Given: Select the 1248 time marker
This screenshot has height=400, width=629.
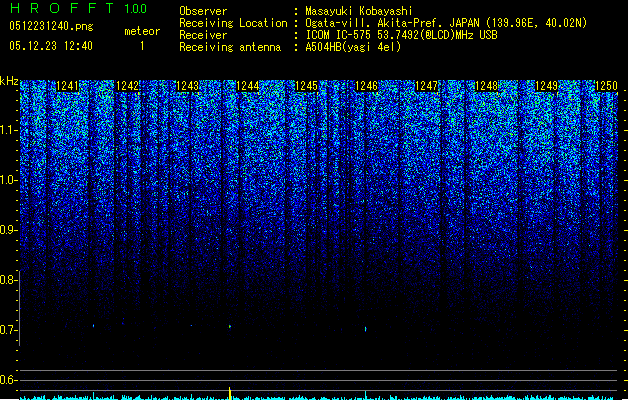Looking at the screenshot, I should click(x=487, y=86).
